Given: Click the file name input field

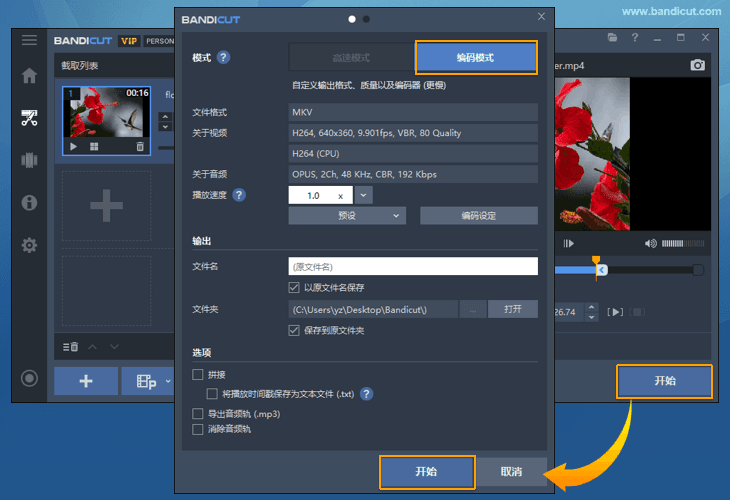Looking at the screenshot, I should pos(413,266).
